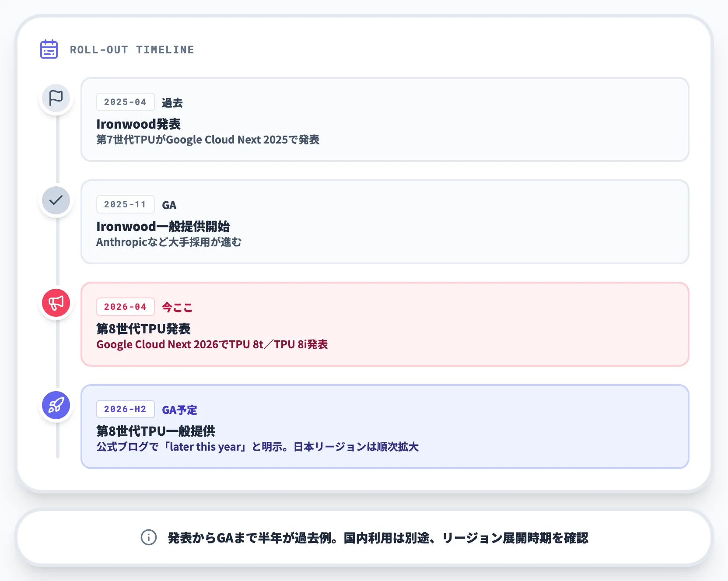The width and height of the screenshot is (728, 581).
Task: Click the calendar icon beside ROLL-OUT TIMELINE
Action: tap(49, 49)
